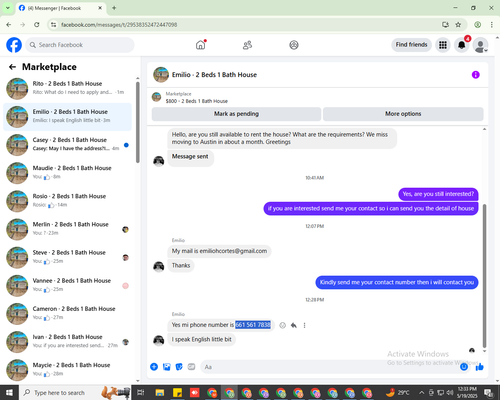Click the conversation list scrollbar

[138, 122]
